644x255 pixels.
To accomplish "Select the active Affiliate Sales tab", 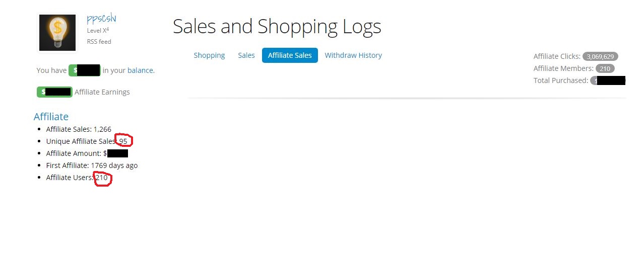I will [290, 55].
